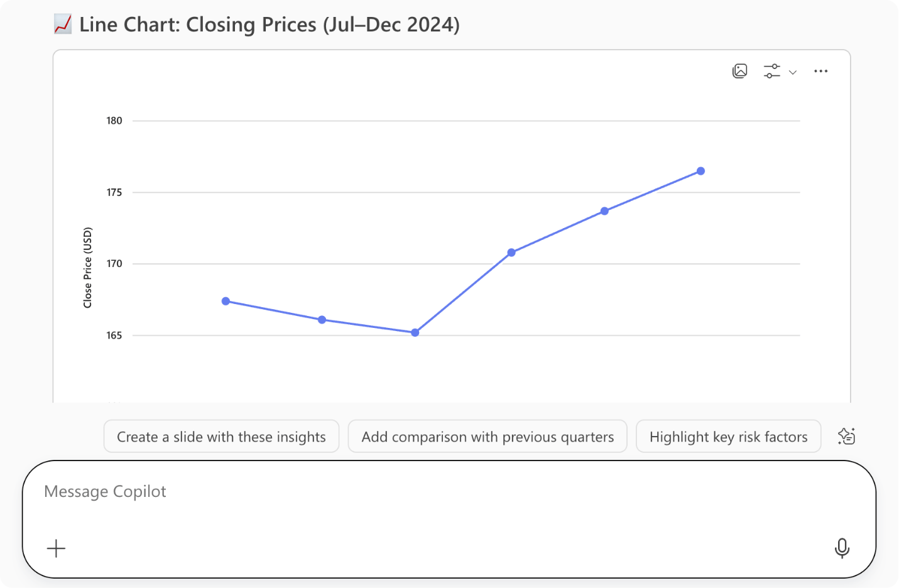Viewport: 899px width, 588px height.
Task: Click the sparkle prompt suggestions icon
Action: point(846,437)
